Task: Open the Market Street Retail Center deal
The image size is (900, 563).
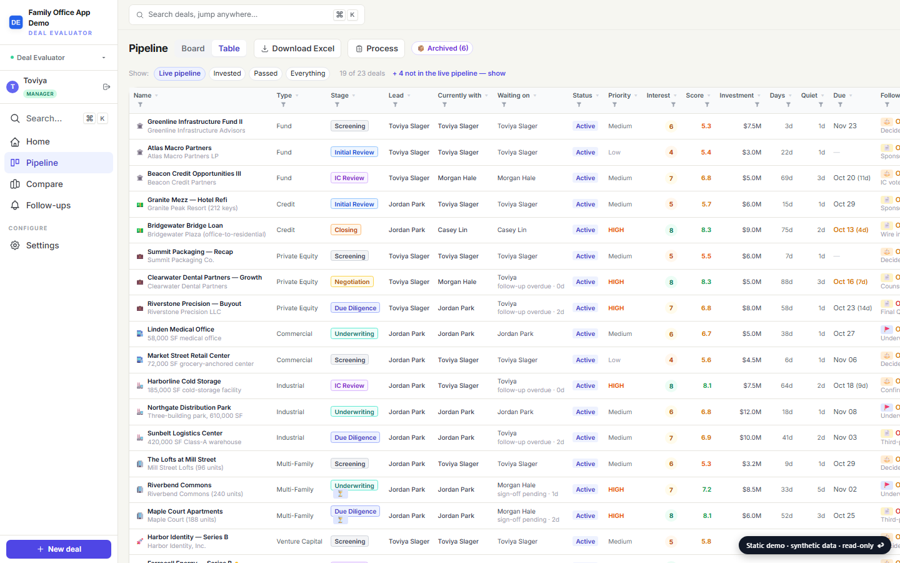Action: [x=188, y=356]
